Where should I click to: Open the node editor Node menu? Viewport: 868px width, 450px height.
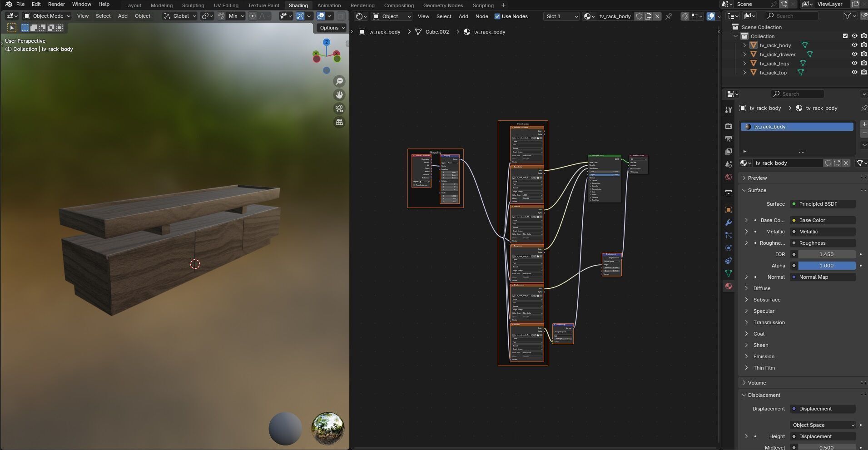481,16
